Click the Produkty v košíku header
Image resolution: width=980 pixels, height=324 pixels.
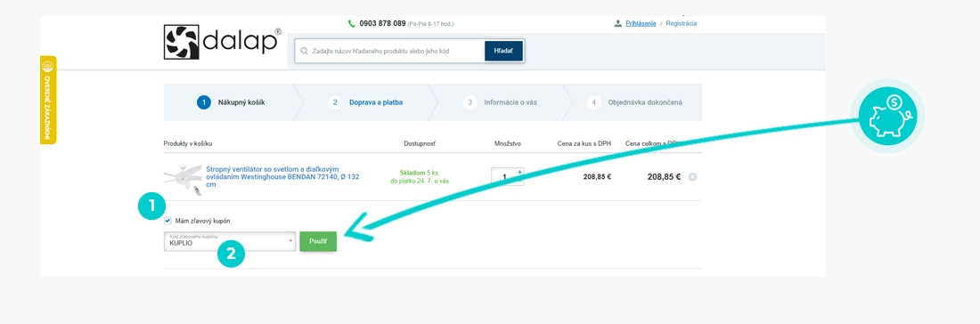188,143
